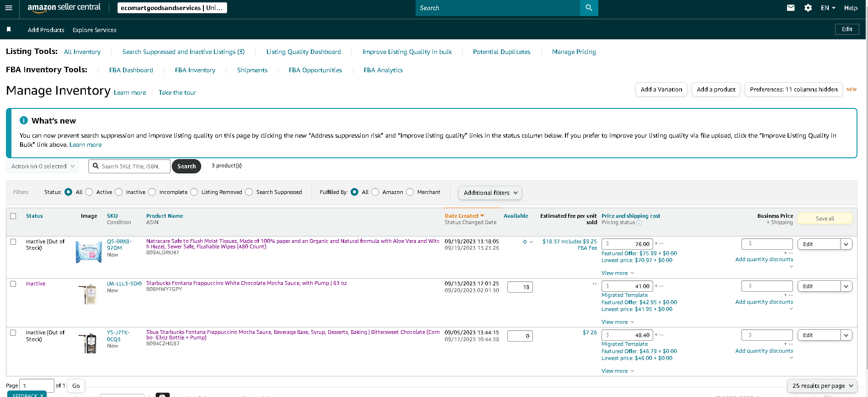Click the bookmark icon beside Add Products
This screenshot has width=868, height=397.
pos(9,29)
